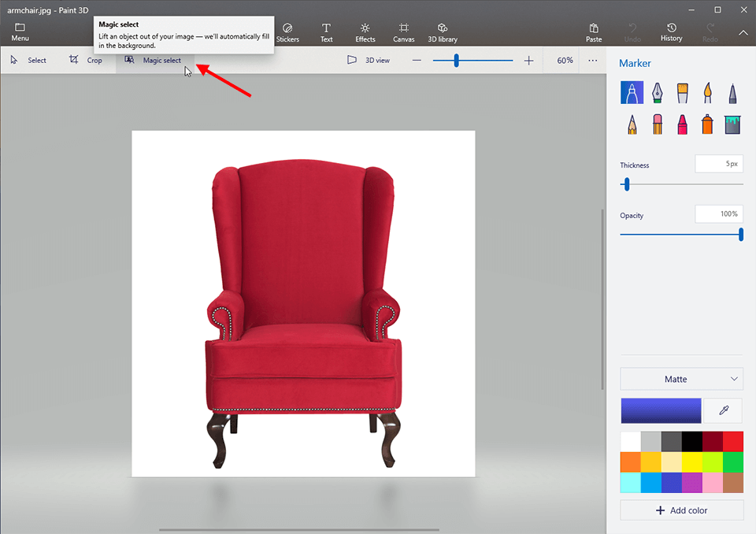Open the History panel

click(671, 32)
